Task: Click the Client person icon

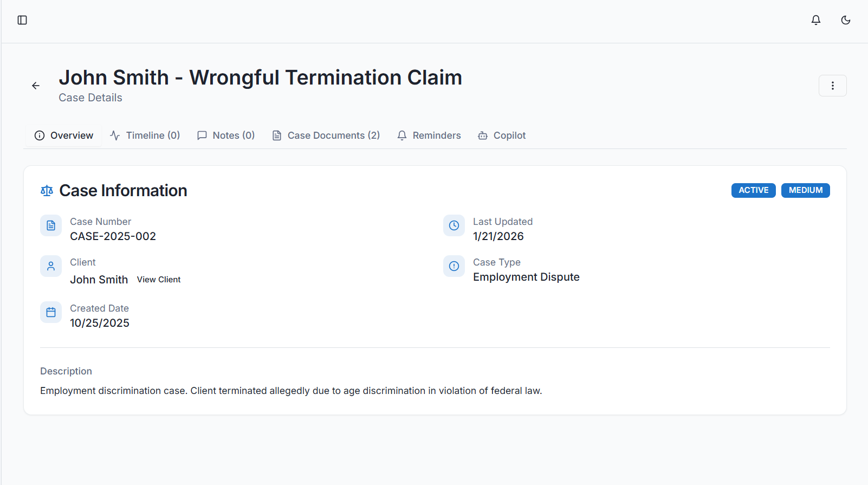Action: pos(51,266)
